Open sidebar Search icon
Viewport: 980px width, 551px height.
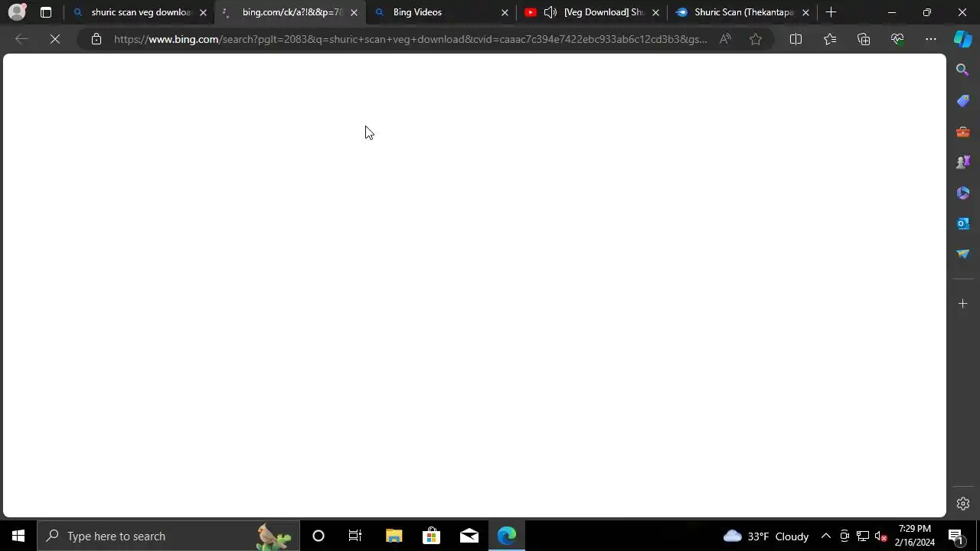point(963,70)
